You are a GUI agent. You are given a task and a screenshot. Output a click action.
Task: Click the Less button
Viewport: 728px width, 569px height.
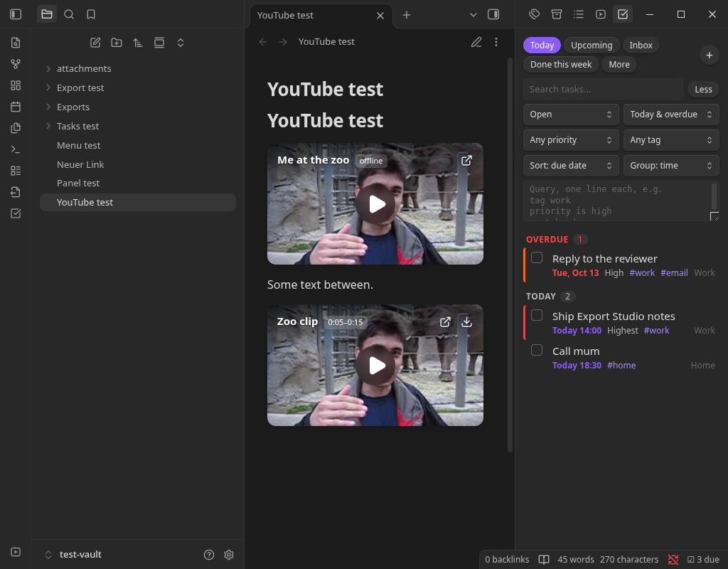pyautogui.click(x=703, y=90)
